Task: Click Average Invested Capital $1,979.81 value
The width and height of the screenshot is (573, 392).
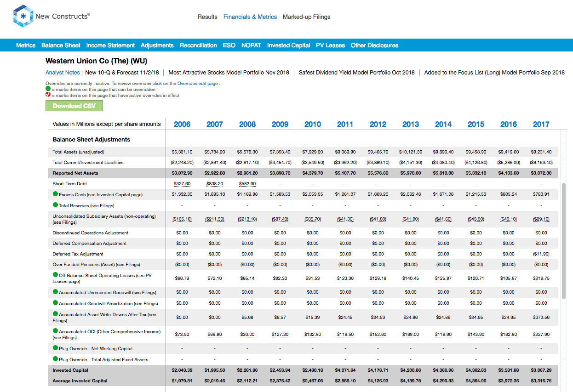Action: pos(182,381)
